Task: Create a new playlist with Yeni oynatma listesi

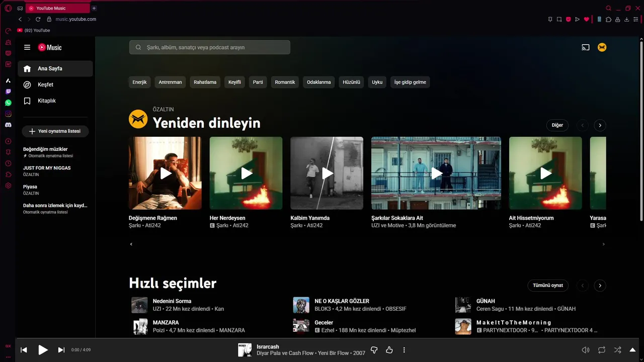Action: (55, 131)
